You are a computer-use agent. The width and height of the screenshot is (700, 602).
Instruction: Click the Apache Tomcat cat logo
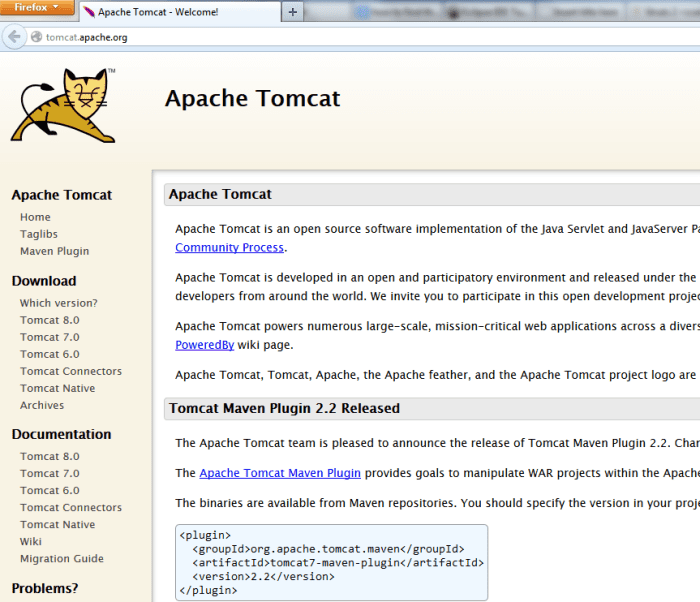click(62, 104)
